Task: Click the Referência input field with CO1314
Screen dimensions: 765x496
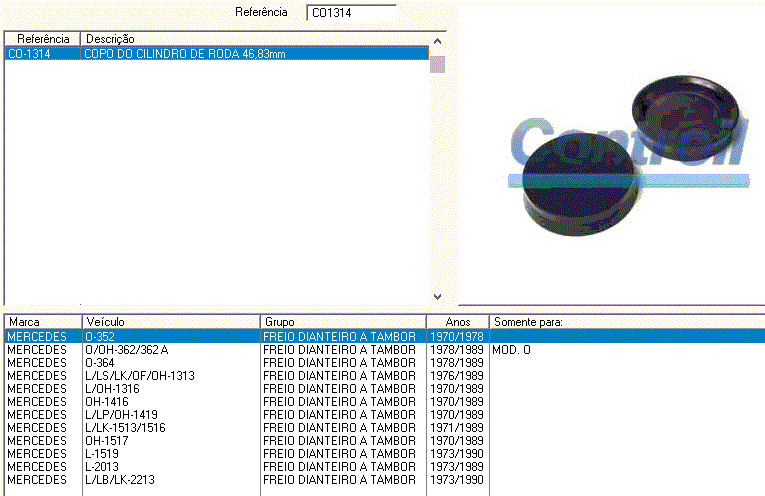Action: 350,13
